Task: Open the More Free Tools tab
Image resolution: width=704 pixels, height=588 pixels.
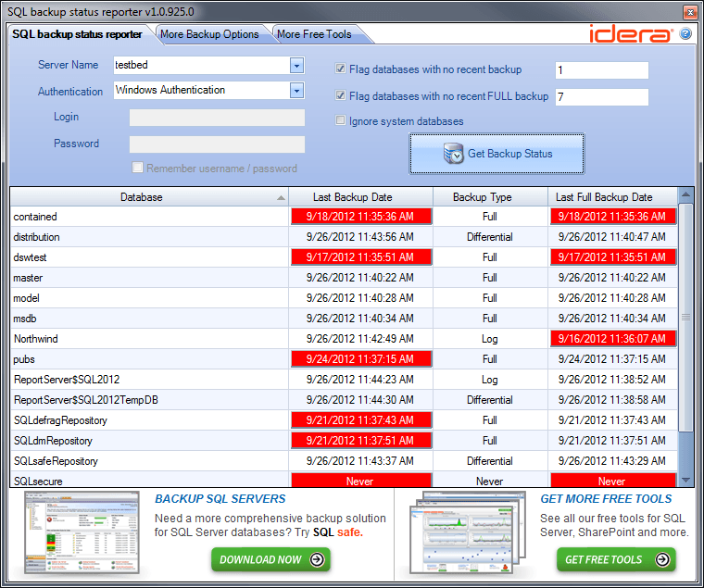Action: [315, 34]
